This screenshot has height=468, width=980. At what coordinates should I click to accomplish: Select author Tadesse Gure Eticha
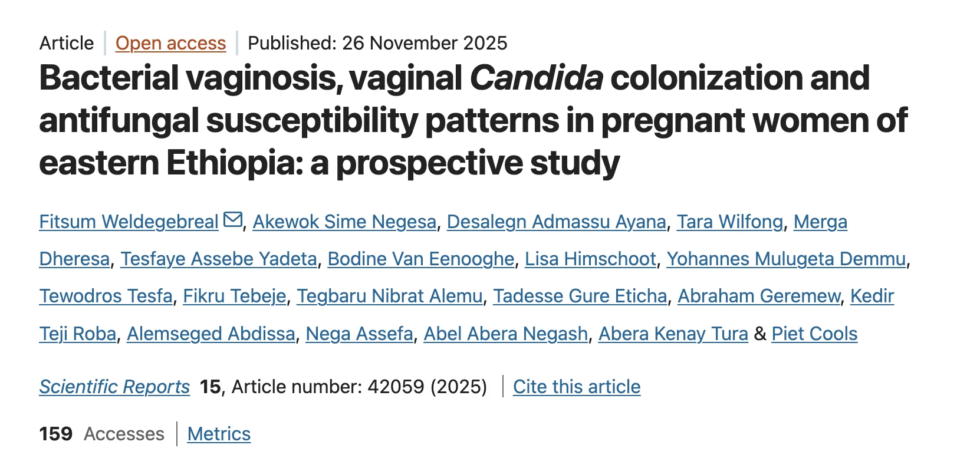click(x=580, y=296)
